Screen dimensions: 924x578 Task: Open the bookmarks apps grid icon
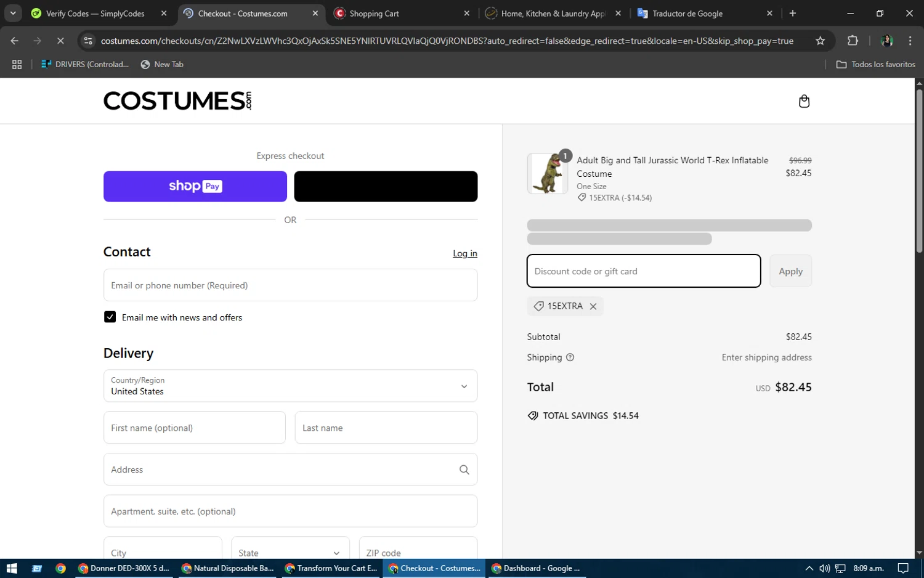pyautogui.click(x=17, y=64)
